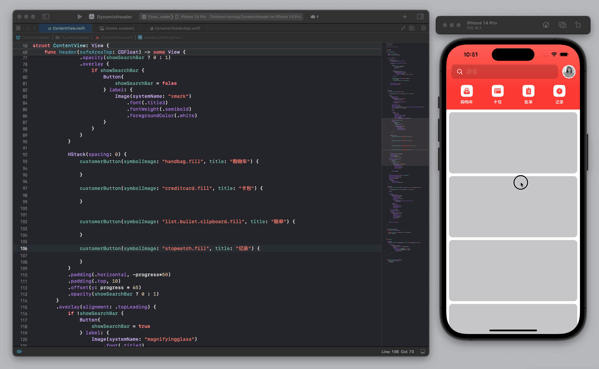Rotate the simulator device icon
Screen dimensions: 599x369
(x=578, y=25)
